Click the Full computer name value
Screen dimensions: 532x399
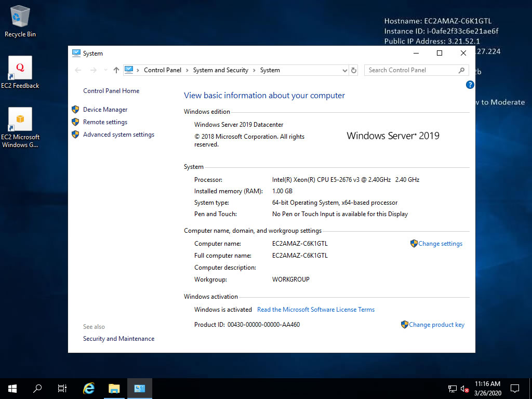pos(300,256)
